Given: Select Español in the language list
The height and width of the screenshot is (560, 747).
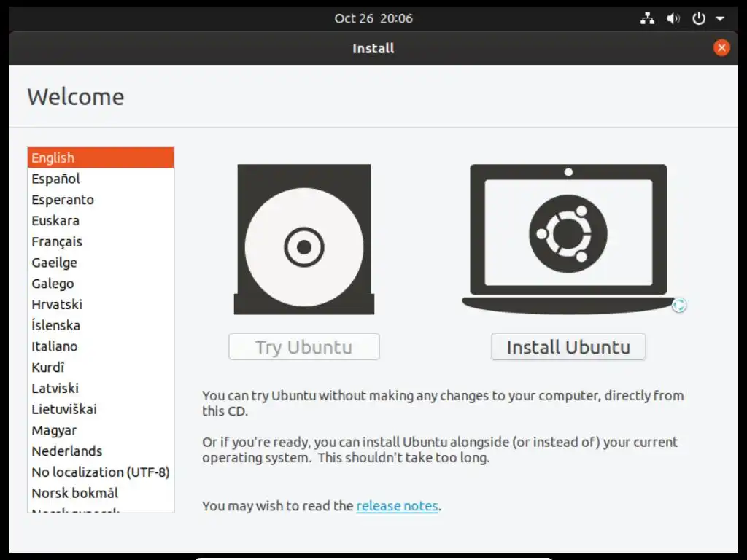Looking at the screenshot, I should [x=101, y=179].
